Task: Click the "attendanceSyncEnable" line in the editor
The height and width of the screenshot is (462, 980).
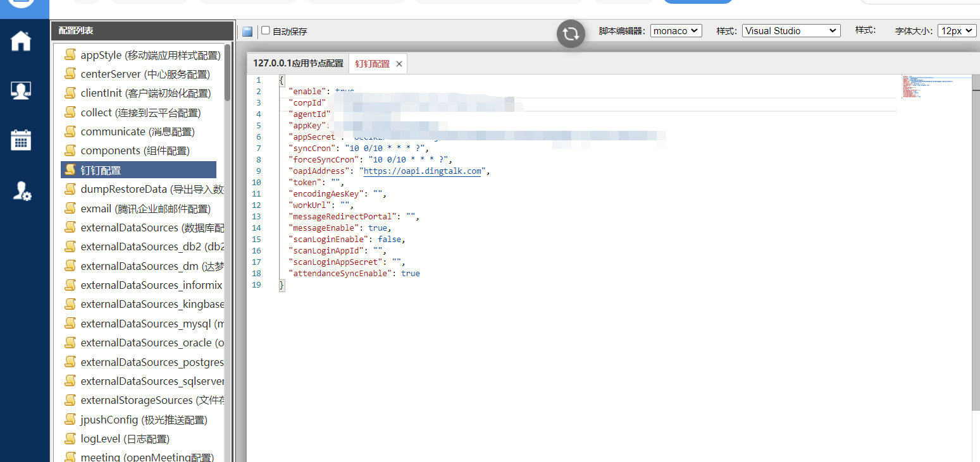Action: [354, 274]
